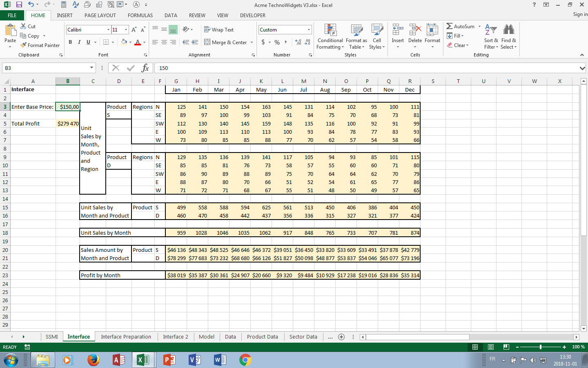Click the Merge & Center button
Image resolution: width=588 pixels, height=368 pixels.
[x=226, y=42]
